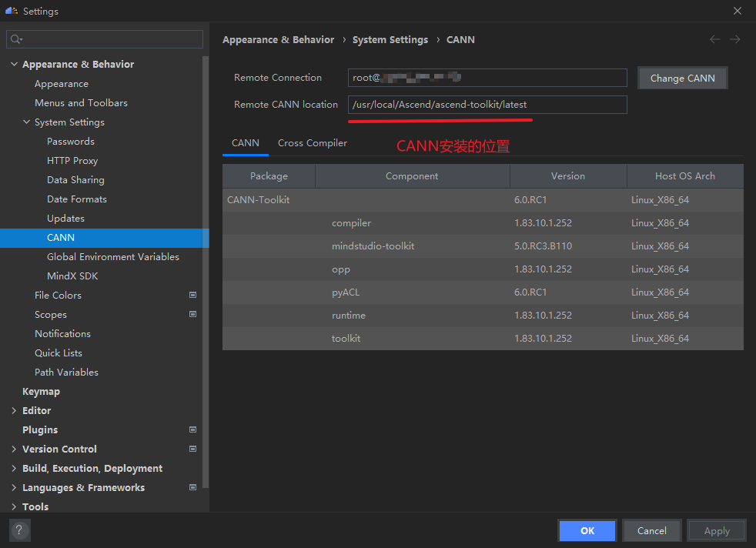Screen dimensions: 756x548
Task: Click Appearance & Behavior in the breadcrumb
Action: 278,39
